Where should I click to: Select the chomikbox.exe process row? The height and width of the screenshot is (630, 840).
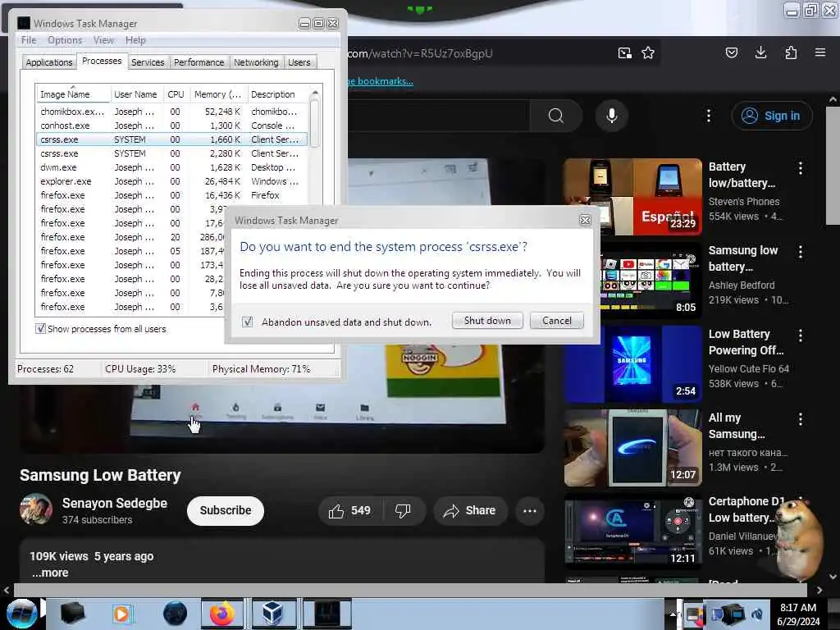pos(171,112)
